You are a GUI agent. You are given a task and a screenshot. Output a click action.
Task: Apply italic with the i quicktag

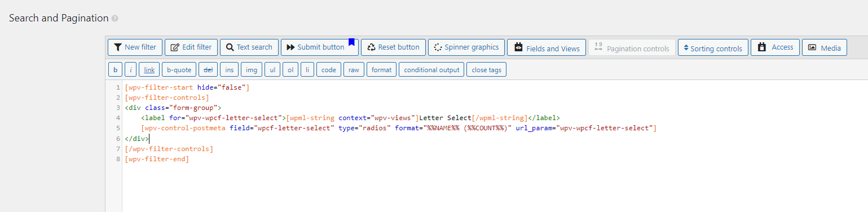[x=130, y=69]
